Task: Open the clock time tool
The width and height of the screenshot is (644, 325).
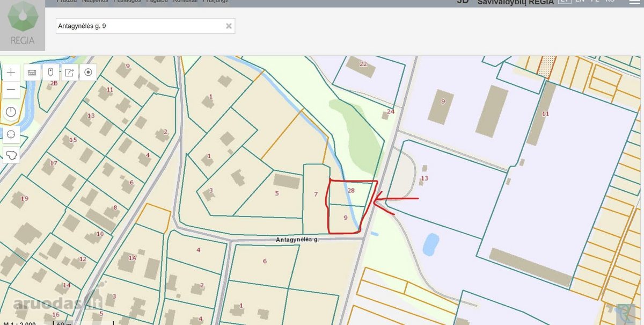Action: click(x=11, y=112)
